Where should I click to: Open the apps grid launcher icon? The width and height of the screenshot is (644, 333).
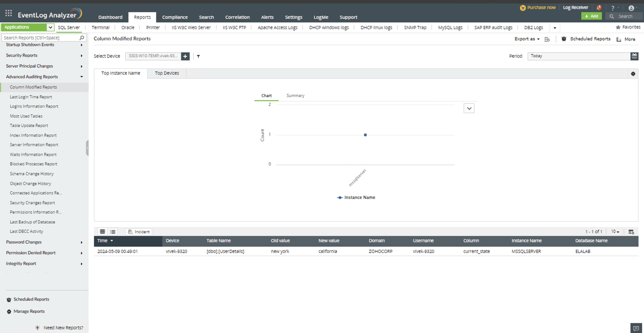click(x=8, y=13)
